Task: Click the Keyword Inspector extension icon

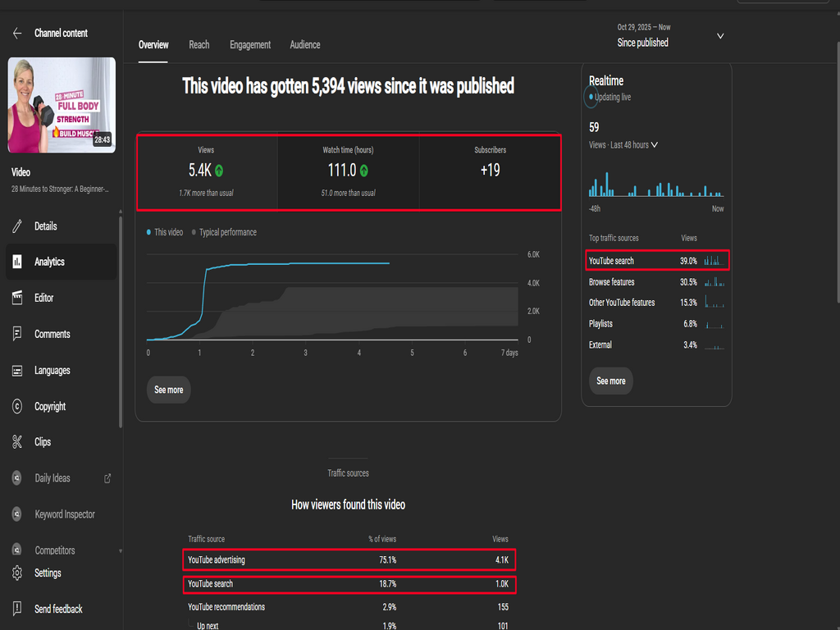Action: click(17, 514)
